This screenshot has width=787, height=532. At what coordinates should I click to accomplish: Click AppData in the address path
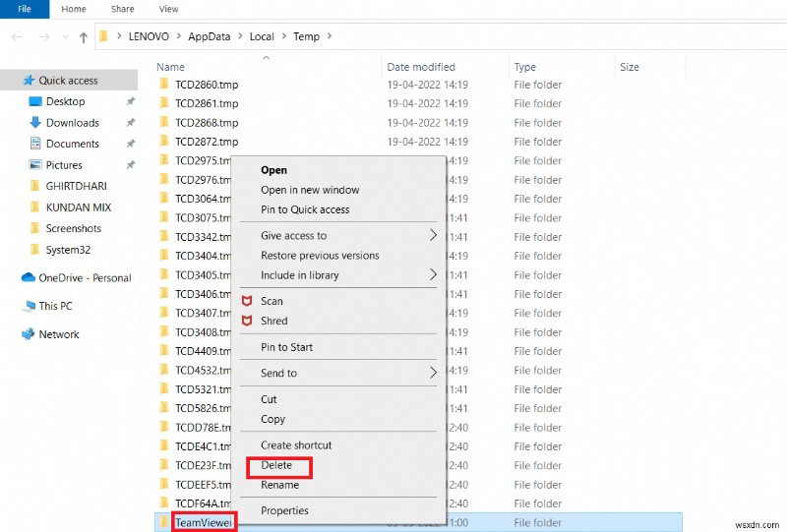(210, 36)
